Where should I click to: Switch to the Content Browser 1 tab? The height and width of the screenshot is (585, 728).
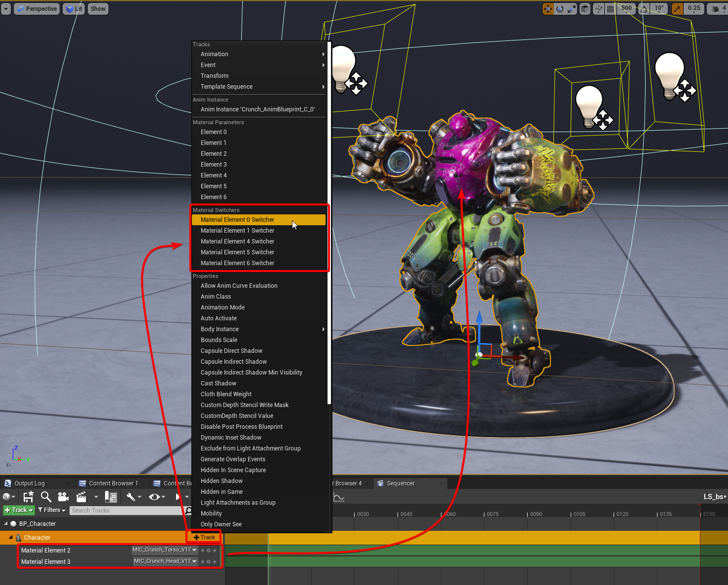click(113, 483)
